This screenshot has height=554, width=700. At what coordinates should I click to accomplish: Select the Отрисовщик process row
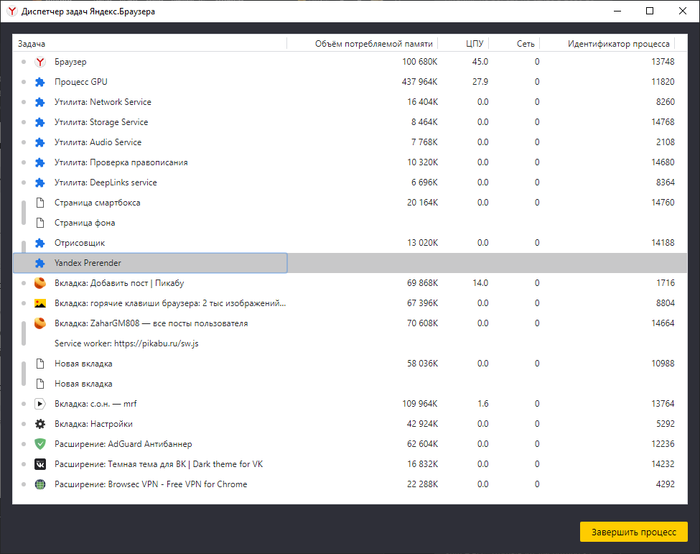[350, 243]
